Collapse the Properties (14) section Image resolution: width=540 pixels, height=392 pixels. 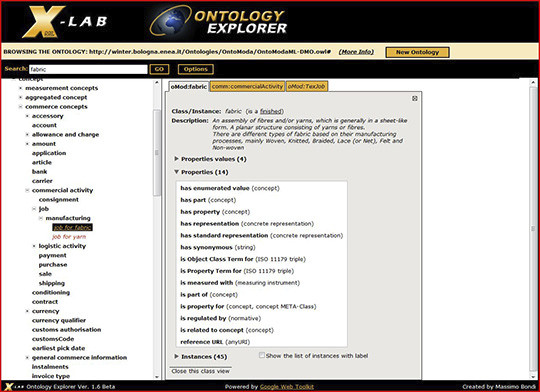(x=176, y=172)
